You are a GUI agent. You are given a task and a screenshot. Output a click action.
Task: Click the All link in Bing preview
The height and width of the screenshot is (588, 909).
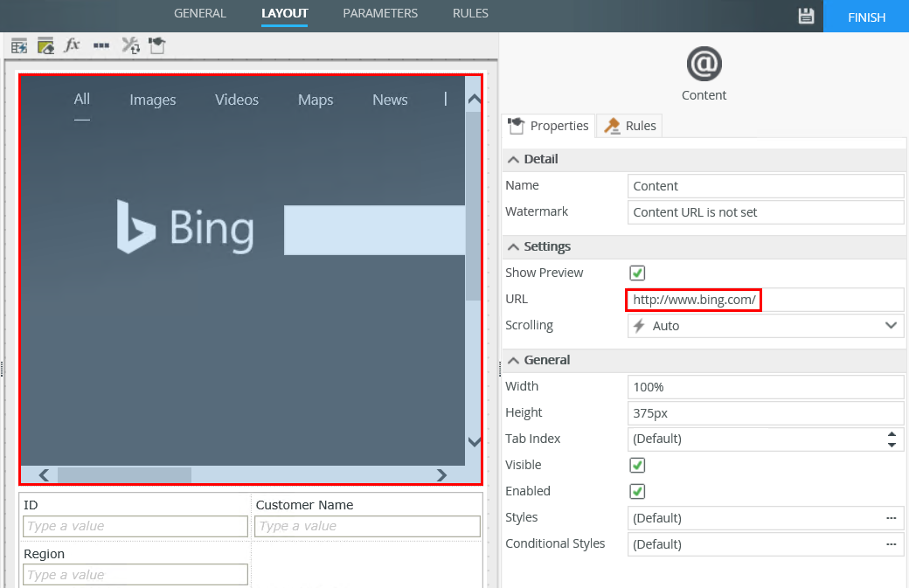[82, 99]
